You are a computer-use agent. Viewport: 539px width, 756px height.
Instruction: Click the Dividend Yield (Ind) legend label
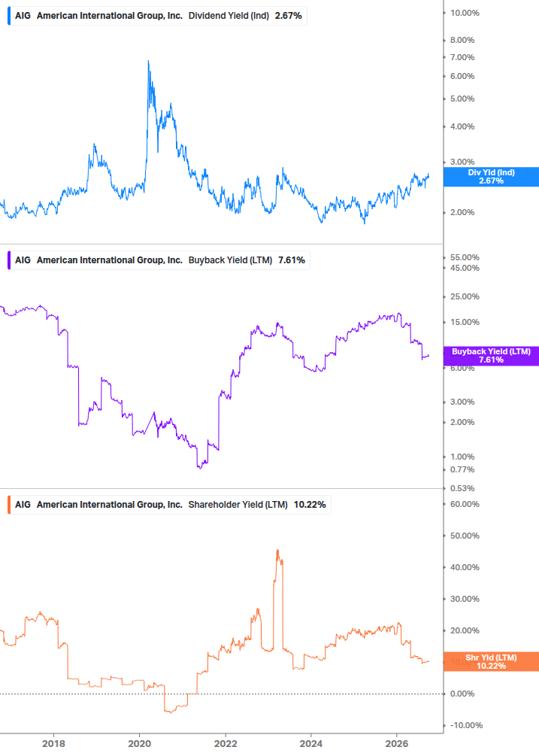click(x=229, y=16)
